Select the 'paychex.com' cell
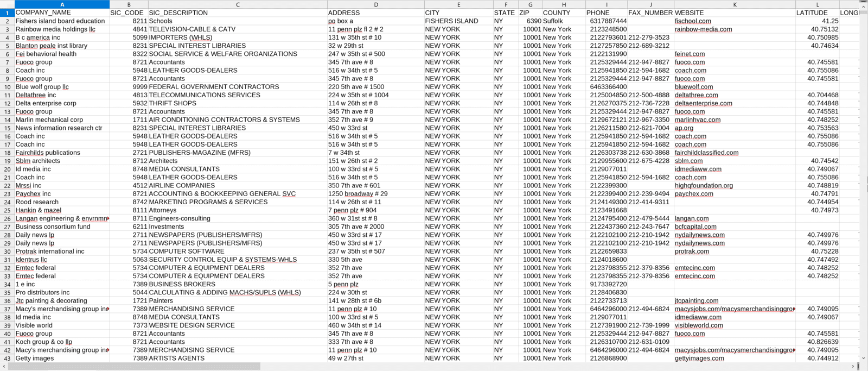 [x=735, y=194]
